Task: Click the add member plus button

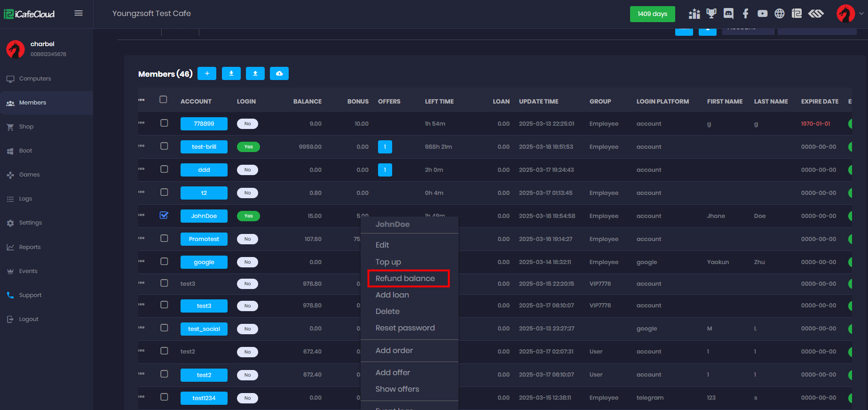Action: click(207, 73)
